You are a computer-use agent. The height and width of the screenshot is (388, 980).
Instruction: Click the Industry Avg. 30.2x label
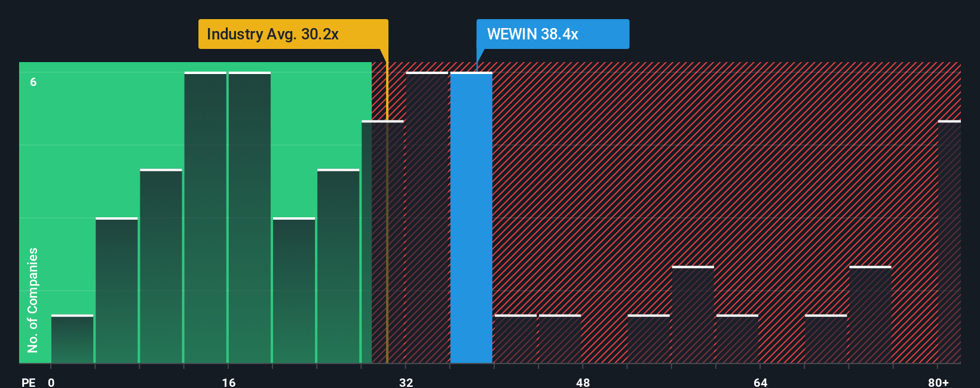click(x=293, y=34)
